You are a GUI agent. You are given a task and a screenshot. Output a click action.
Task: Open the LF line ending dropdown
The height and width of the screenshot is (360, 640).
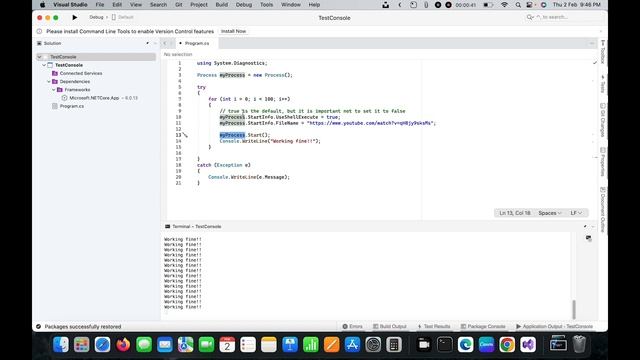576,213
